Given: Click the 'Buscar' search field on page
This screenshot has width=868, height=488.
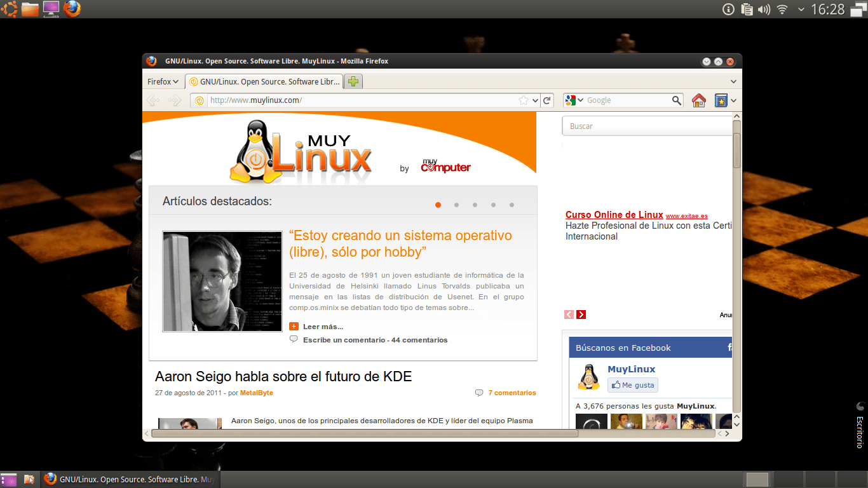Looking at the screenshot, I should coord(647,126).
